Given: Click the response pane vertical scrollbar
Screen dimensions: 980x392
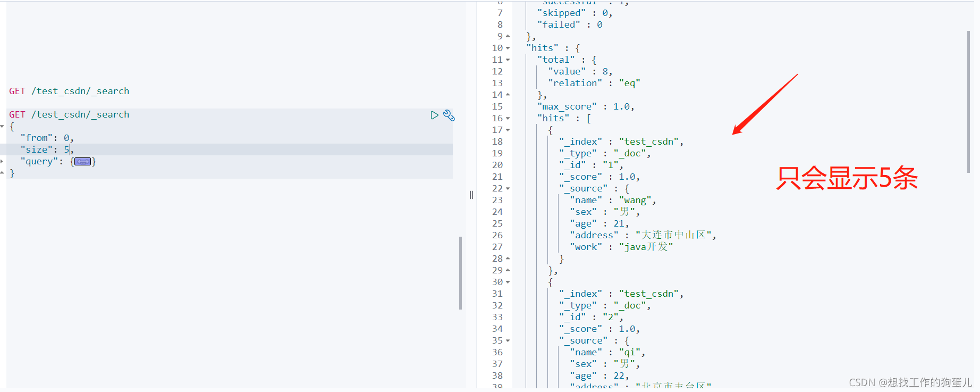Looking at the screenshot, I should tap(968, 102).
